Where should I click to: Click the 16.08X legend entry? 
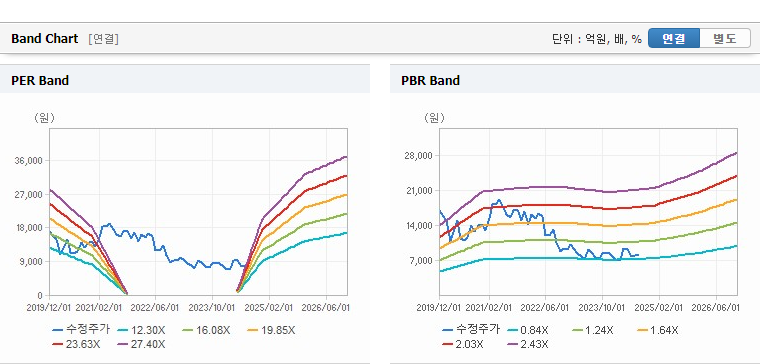206,330
